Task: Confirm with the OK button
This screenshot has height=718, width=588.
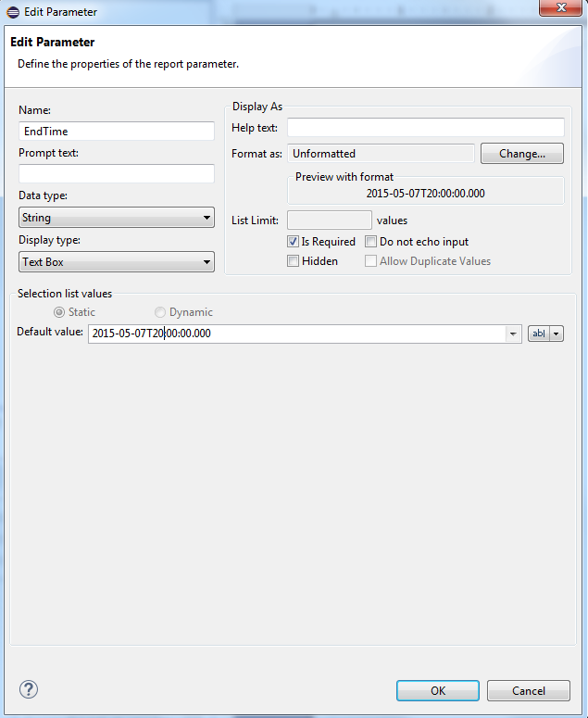Action: [x=438, y=691]
